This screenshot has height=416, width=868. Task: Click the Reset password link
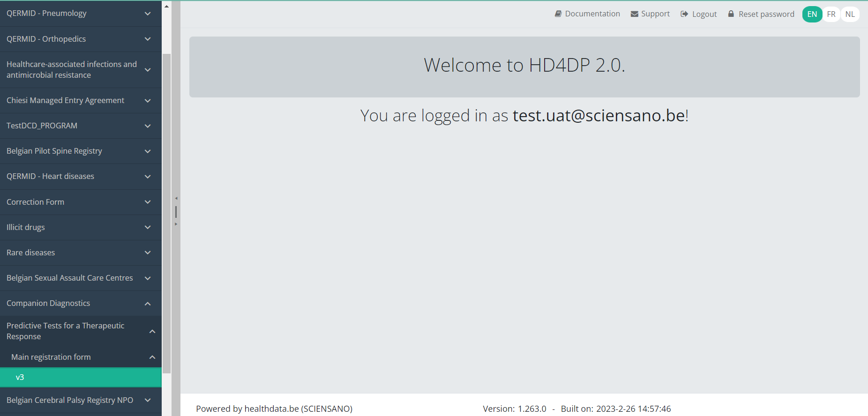click(x=766, y=14)
